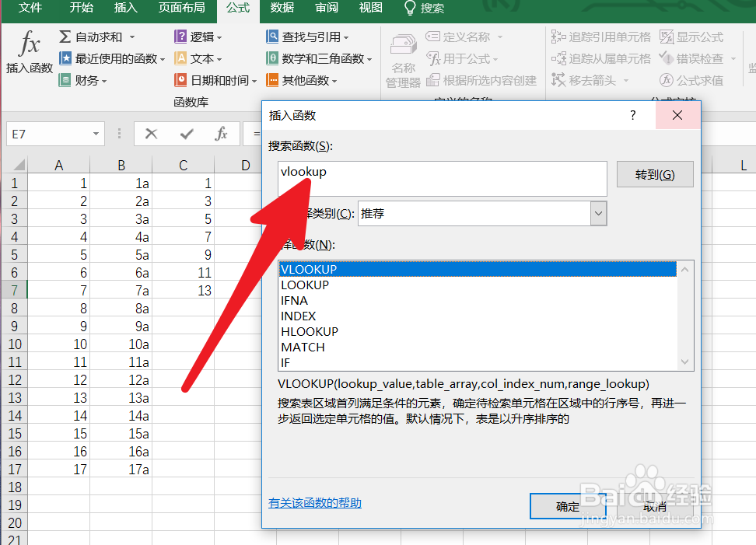Open the 有关该函数的帮助 link
This screenshot has height=545, width=756.
[x=314, y=503]
